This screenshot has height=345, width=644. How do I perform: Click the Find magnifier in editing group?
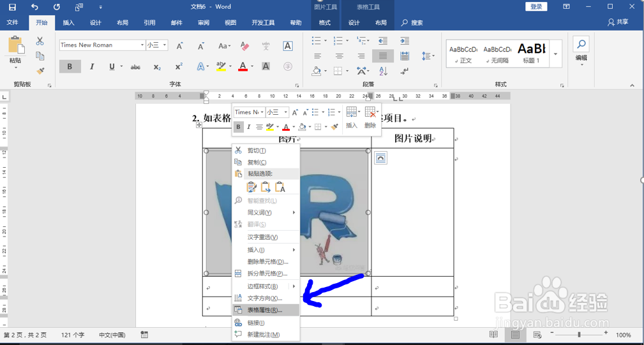click(x=581, y=44)
